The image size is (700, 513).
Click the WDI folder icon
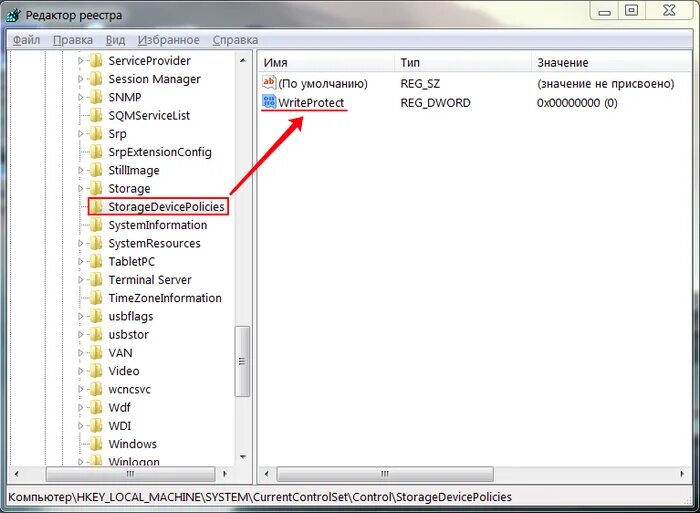tap(96, 426)
